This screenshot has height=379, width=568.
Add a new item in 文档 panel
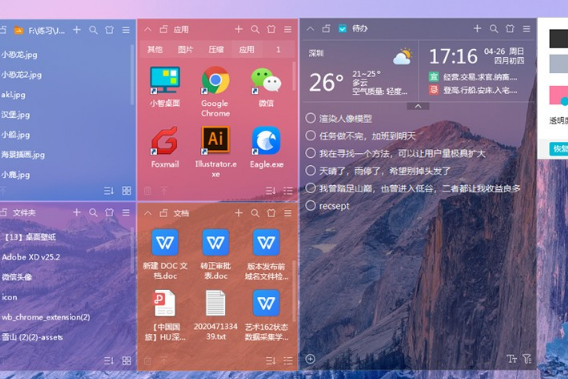point(238,213)
